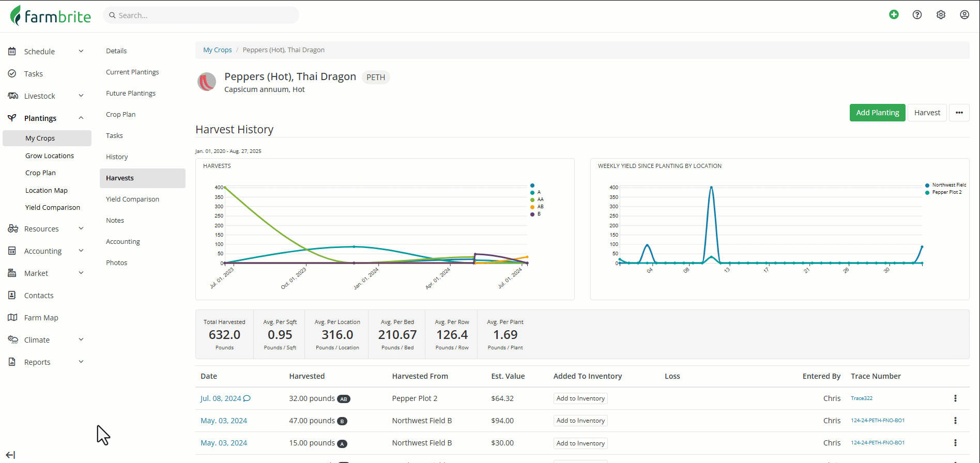
Task: Click the green add plus icon
Action: pyautogui.click(x=894, y=14)
